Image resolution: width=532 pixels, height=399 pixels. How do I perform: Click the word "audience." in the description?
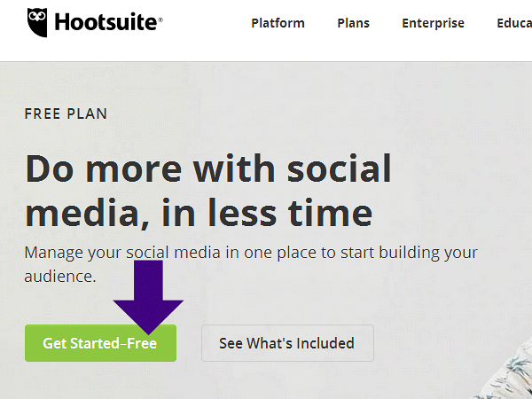60,277
